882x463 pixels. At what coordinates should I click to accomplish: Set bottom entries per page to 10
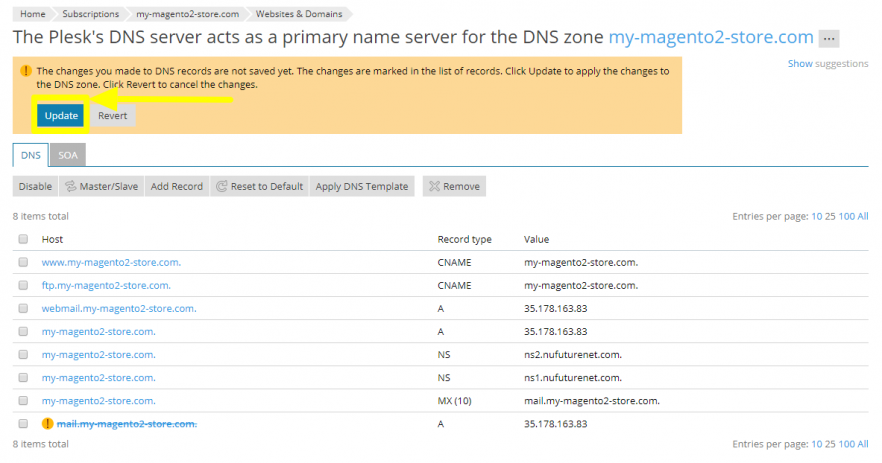pos(817,444)
